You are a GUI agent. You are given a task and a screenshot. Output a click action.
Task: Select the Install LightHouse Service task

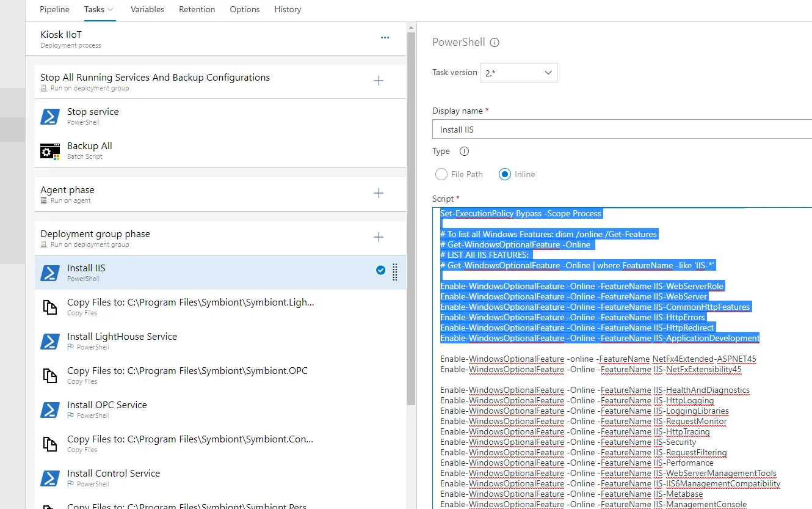point(221,341)
